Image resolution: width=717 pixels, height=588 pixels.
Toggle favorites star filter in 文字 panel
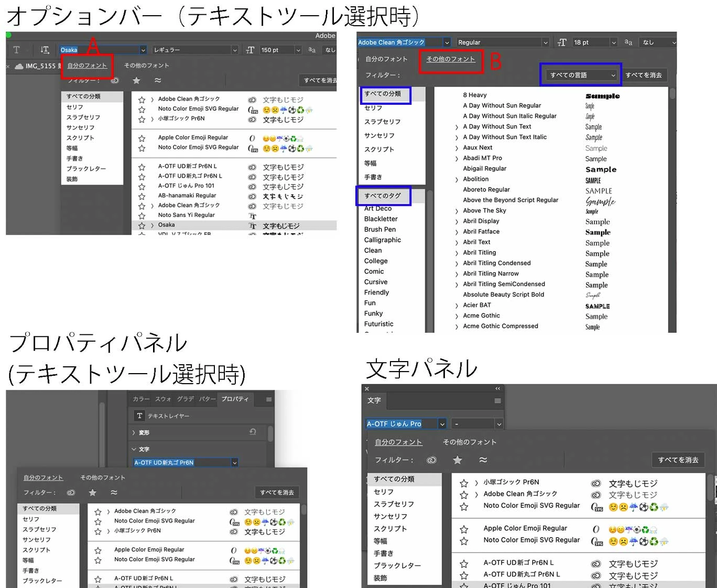point(458,460)
